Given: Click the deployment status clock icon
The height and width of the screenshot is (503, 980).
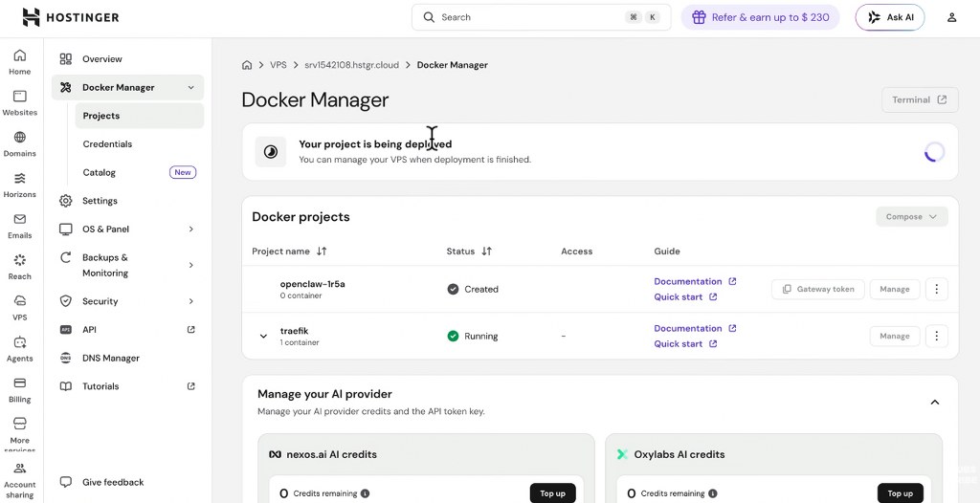Looking at the screenshot, I should pyautogui.click(x=271, y=152).
